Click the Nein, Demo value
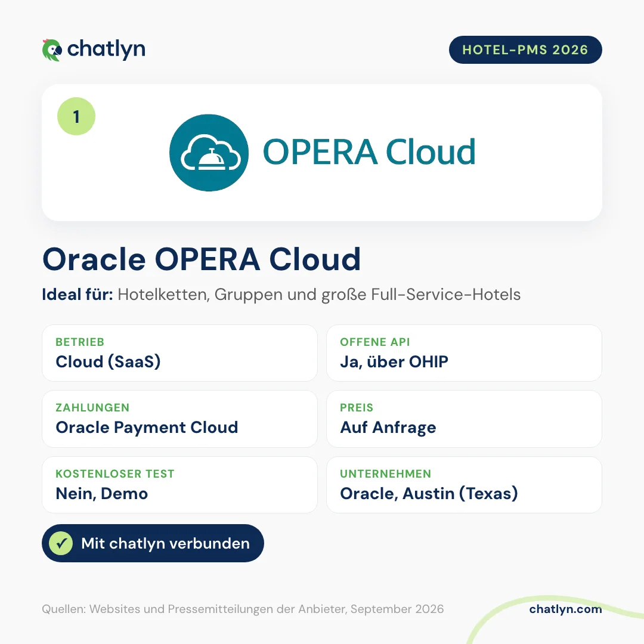The image size is (644, 644). click(x=102, y=494)
